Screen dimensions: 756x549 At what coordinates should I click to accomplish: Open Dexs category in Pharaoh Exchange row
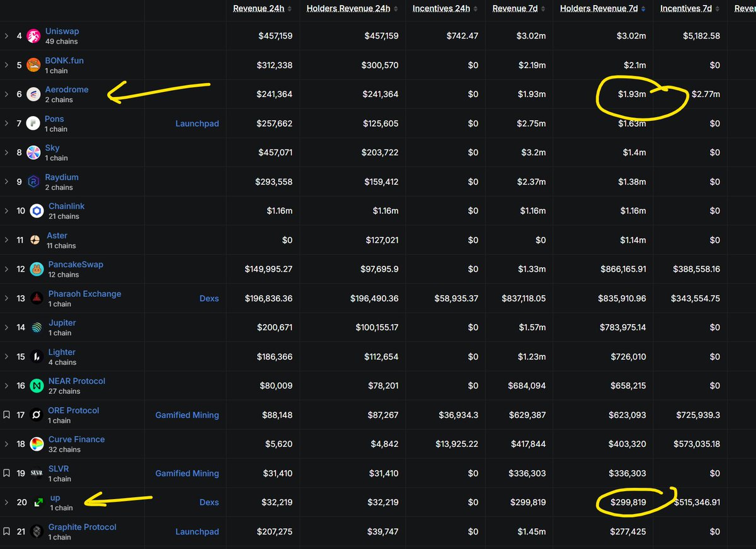209,298
